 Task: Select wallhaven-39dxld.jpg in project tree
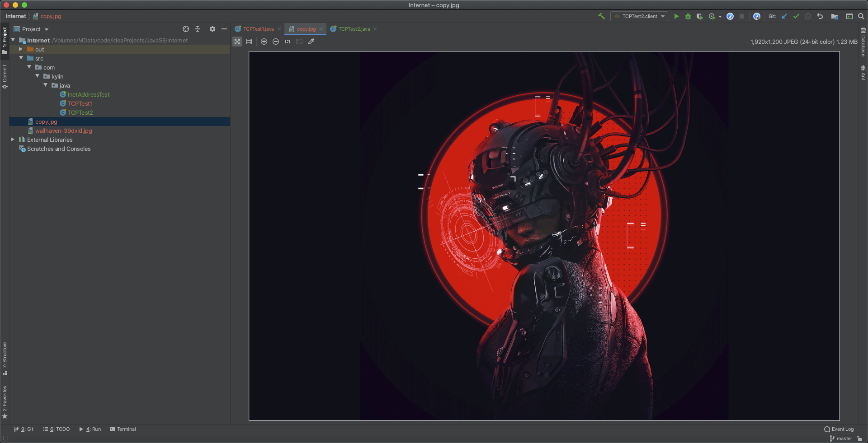pos(63,131)
